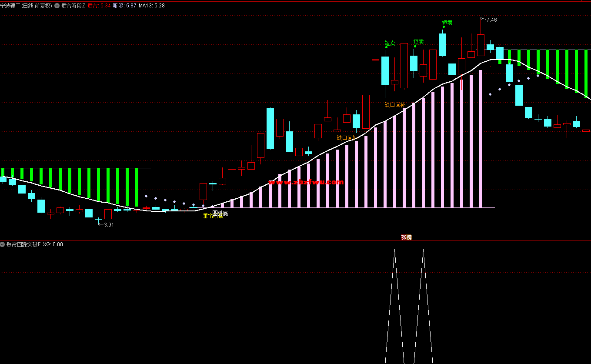Click the 涨榜 marker tag
This screenshot has height=364, width=591.
406,237
